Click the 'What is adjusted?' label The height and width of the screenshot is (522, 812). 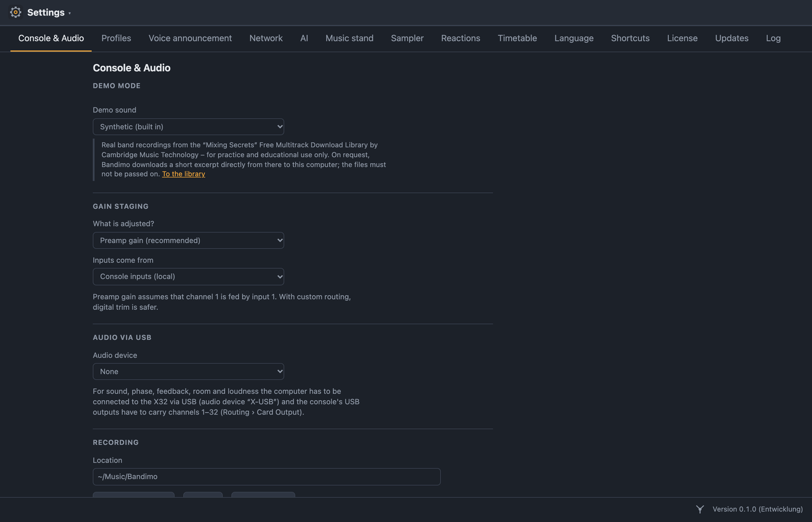(124, 224)
